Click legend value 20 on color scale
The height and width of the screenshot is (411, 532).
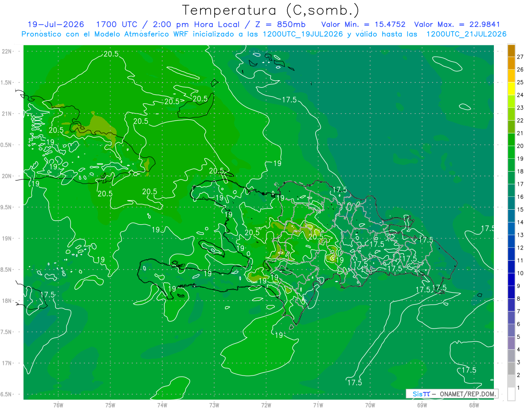pos(520,146)
